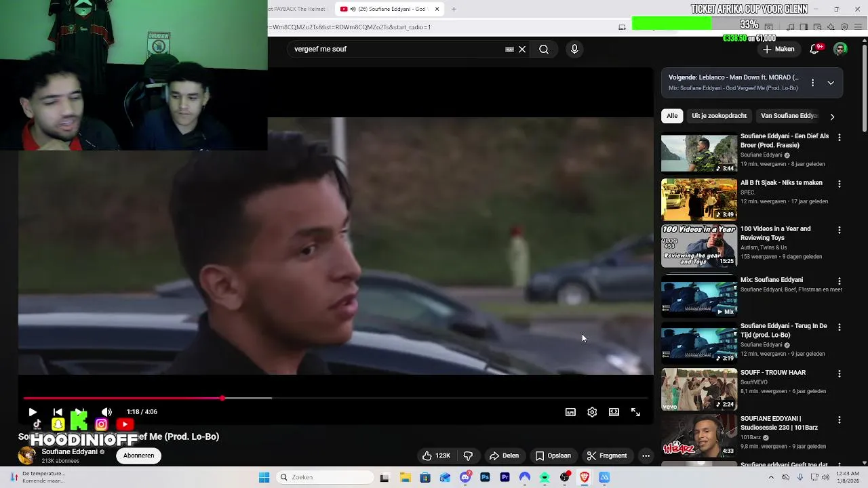Open Photoshop from the taskbar
The width and height of the screenshot is (868, 488).
485,477
